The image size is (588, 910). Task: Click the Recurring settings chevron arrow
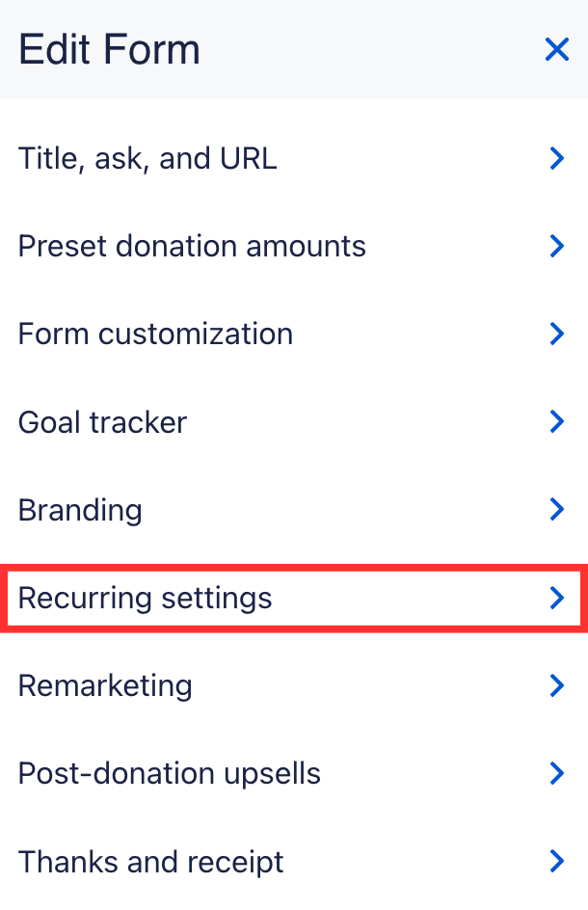coord(555,598)
